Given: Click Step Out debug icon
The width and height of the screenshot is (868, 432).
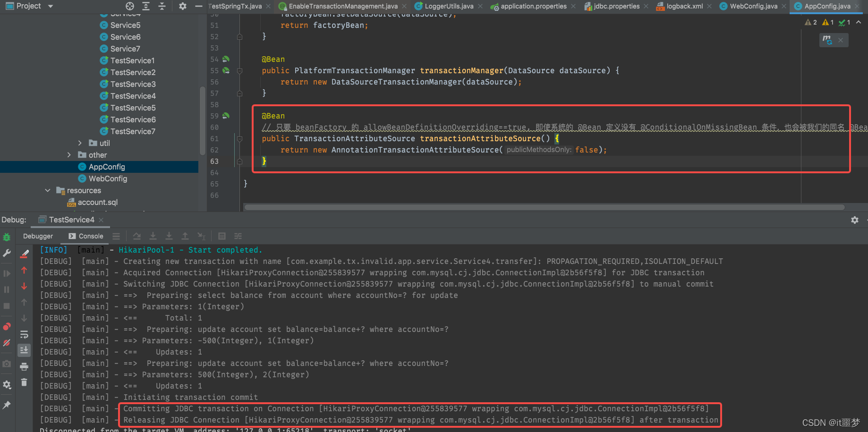Looking at the screenshot, I should (185, 236).
